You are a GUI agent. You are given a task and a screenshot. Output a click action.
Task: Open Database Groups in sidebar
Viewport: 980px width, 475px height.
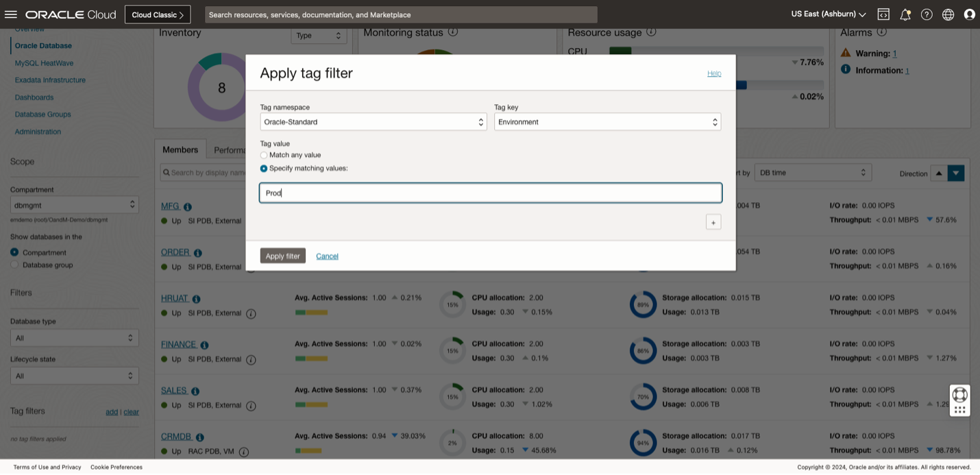tap(42, 114)
